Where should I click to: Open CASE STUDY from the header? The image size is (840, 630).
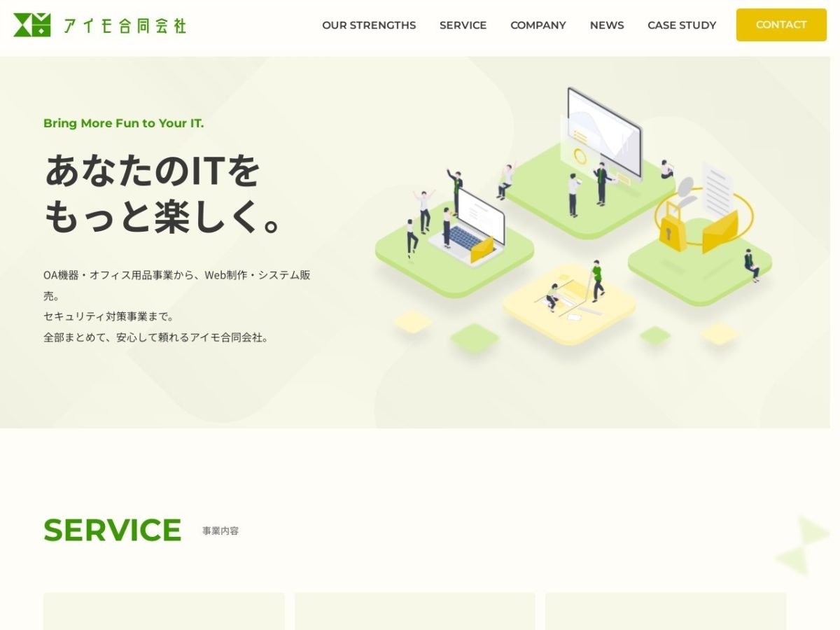tap(681, 25)
